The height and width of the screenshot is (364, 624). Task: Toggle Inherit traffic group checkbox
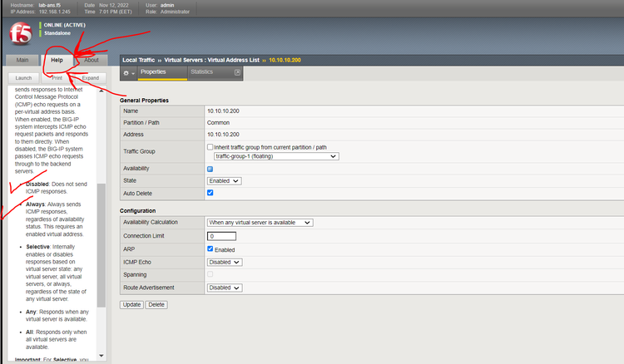(210, 147)
